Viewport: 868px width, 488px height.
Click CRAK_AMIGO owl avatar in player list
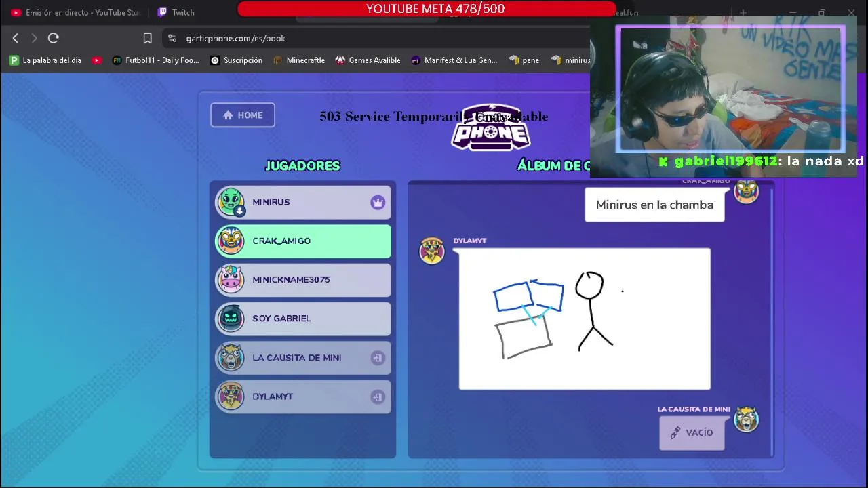tap(231, 241)
